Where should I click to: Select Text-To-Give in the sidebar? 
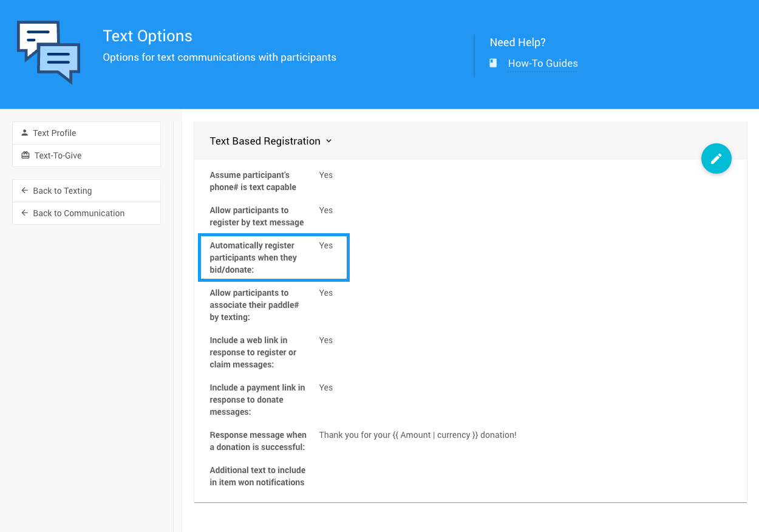point(58,155)
